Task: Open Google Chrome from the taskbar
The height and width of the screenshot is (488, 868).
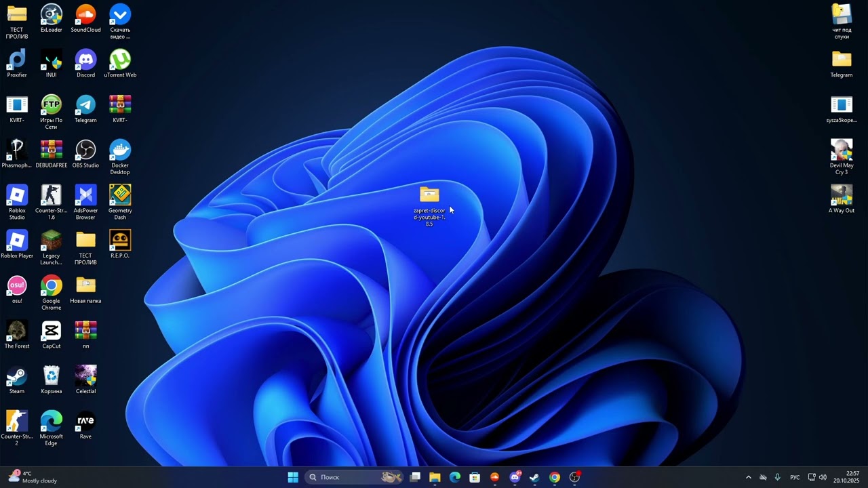Action: point(555,477)
